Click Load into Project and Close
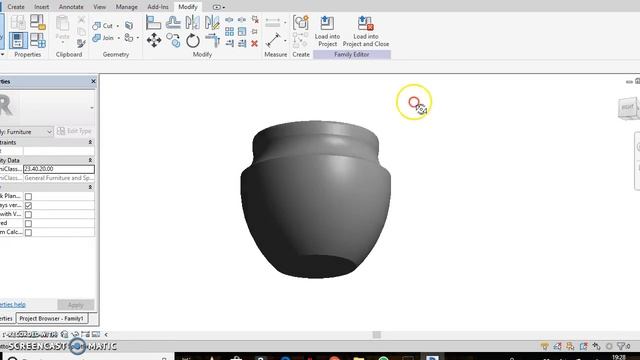 tap(366, 31)
